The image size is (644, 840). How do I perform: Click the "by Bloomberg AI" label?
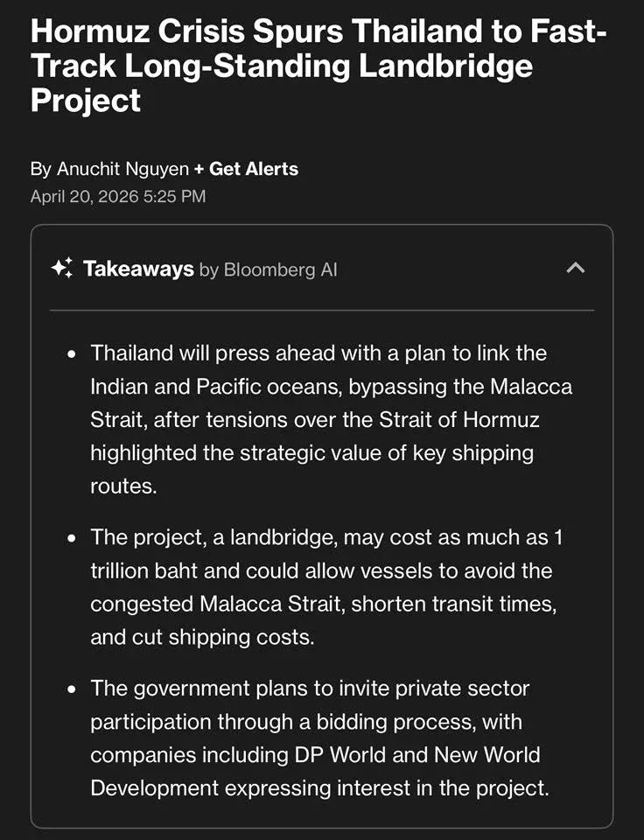tap(268, 269)
